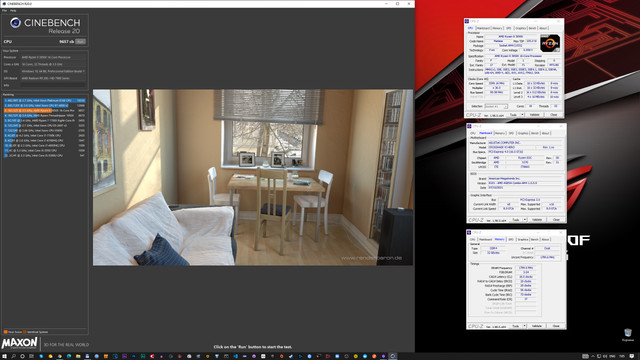
Task: Click Close button in middle CPU-Z window
Action: pos(556,220)
